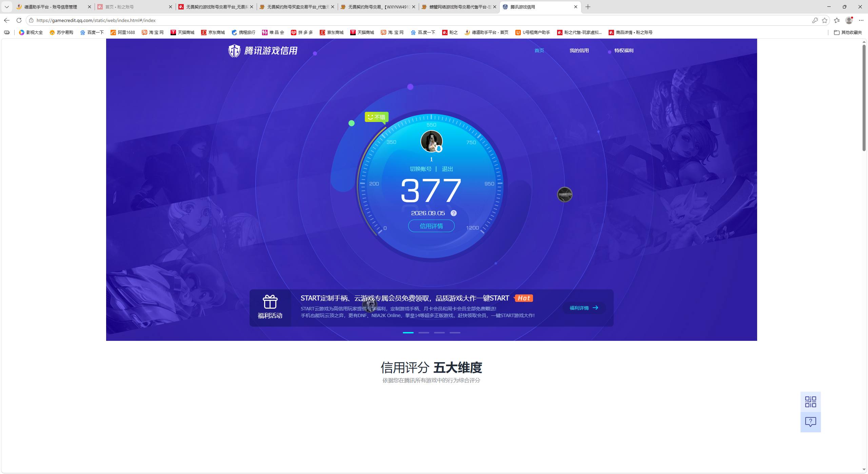Switch to 德道助手平台 账号信息管理 tab
The image size is (868, 474).
51,7
